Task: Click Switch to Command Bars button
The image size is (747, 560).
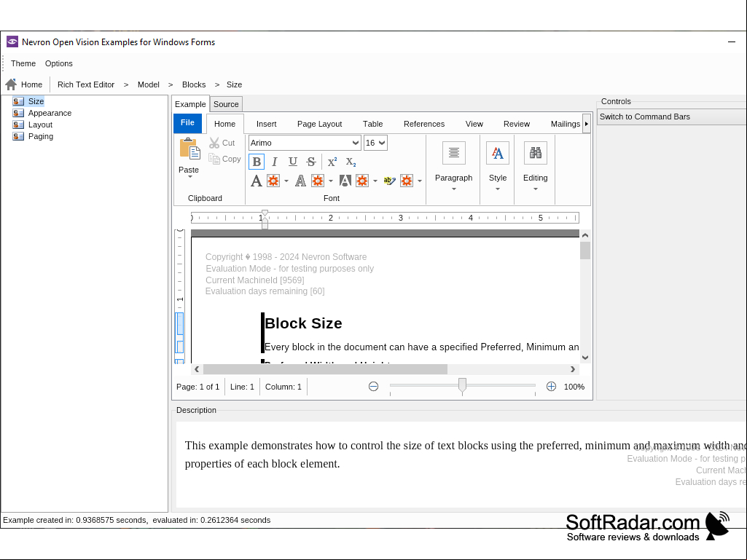Action: pyautogui.click(x=672, y=117)
